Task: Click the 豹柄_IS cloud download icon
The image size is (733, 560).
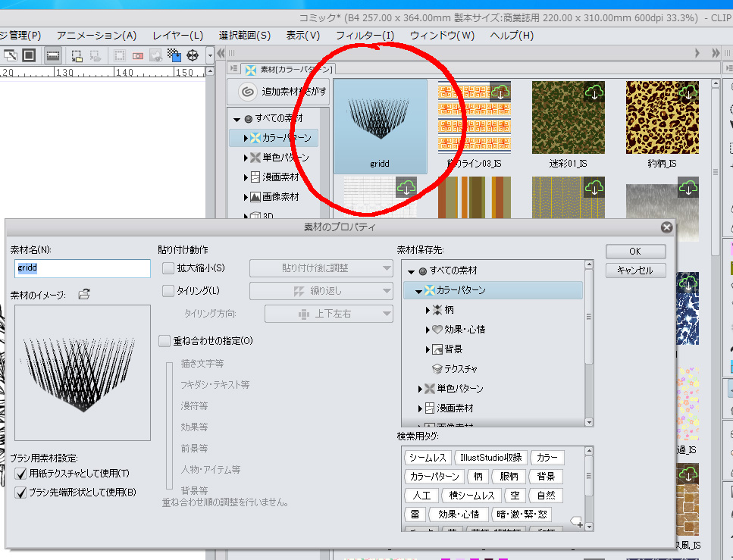Action: 688,93
